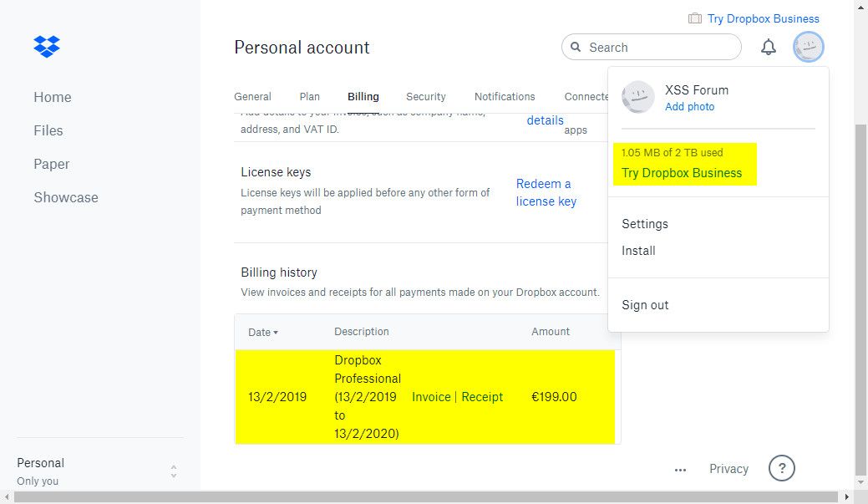Open Showcase from the sidebar
This screenshot has width=868, height=504.
[x=66, y=197]
